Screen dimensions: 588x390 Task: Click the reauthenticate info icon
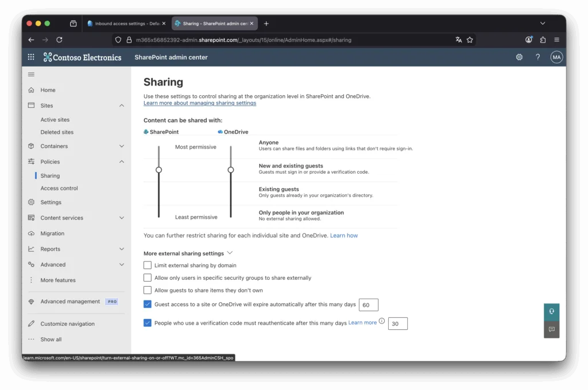382,321
